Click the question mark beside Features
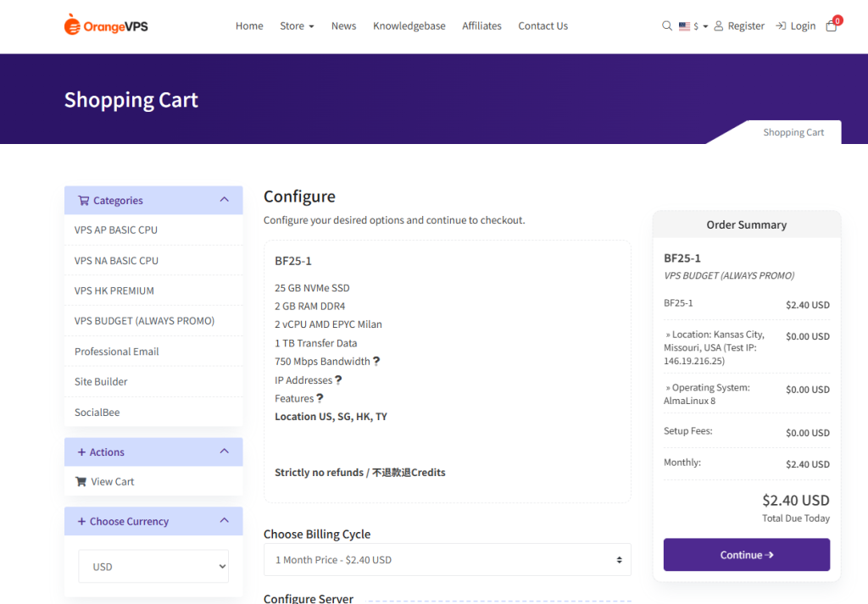Viewport: 868px width, 604px height. click(x=320, y=398)
